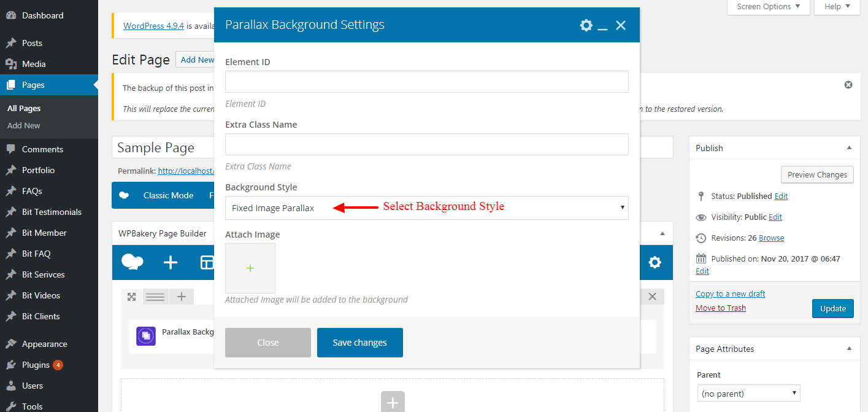The width and height of the screenshot is (868, 412).
Task: Open the Background Style dropdown
Action: 426,208
